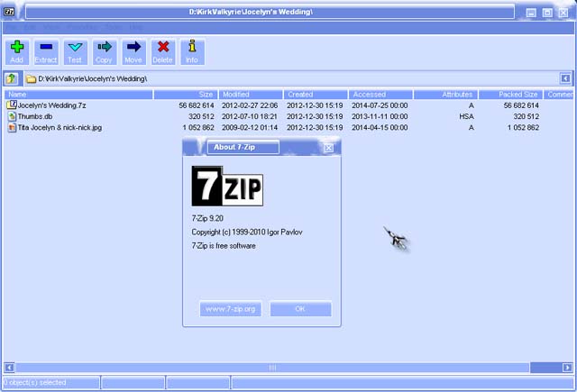Viewport: 577px width, 392px height.
Task: Click the Copyright Igor Pavlov text
Action: (247, 232)
